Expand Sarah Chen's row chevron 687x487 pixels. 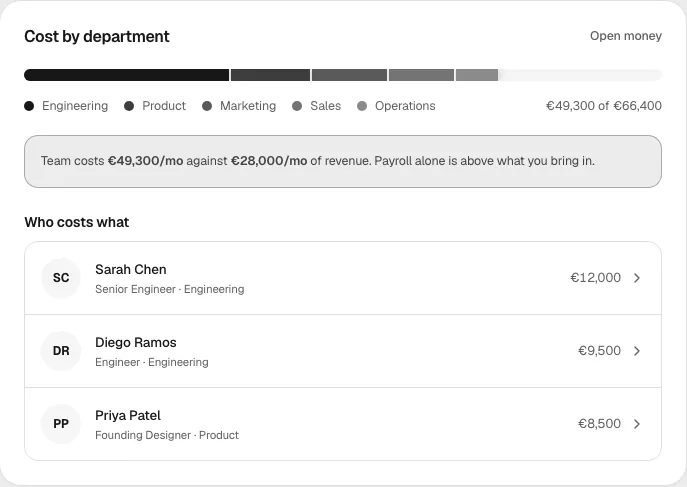[x=637, y=278]
